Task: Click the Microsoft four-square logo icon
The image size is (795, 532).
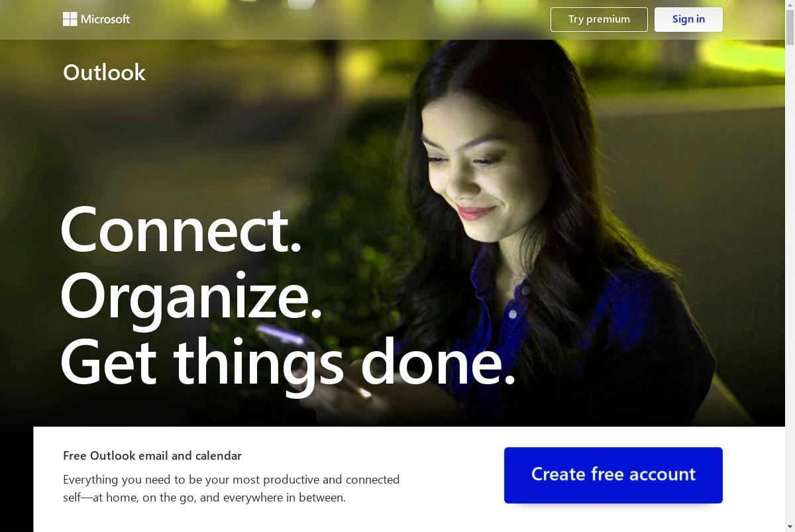Action: point(70,19)
